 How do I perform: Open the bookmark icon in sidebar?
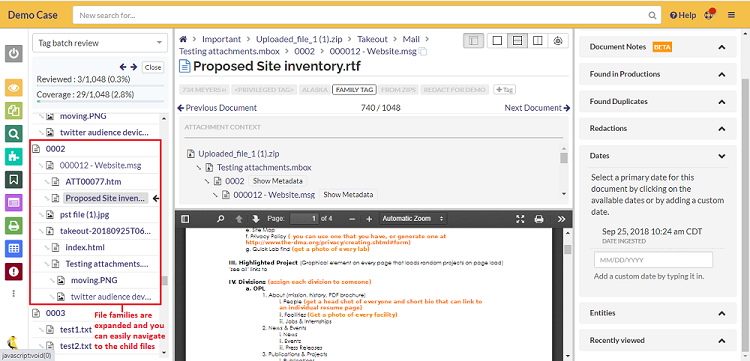point(14,180)
